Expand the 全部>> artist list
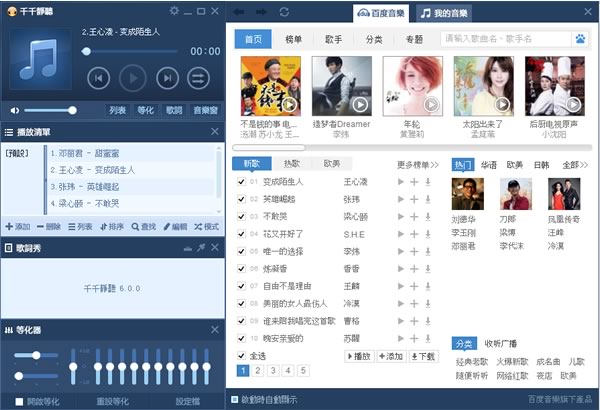This screenshot has height=410, width=600. [x=571, y=164]
